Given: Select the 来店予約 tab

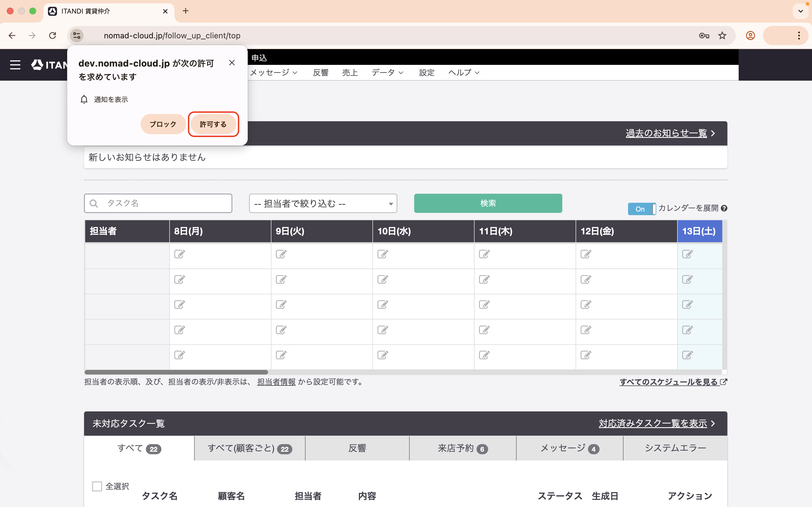Looking at the screenshot, I should (463, 448).
